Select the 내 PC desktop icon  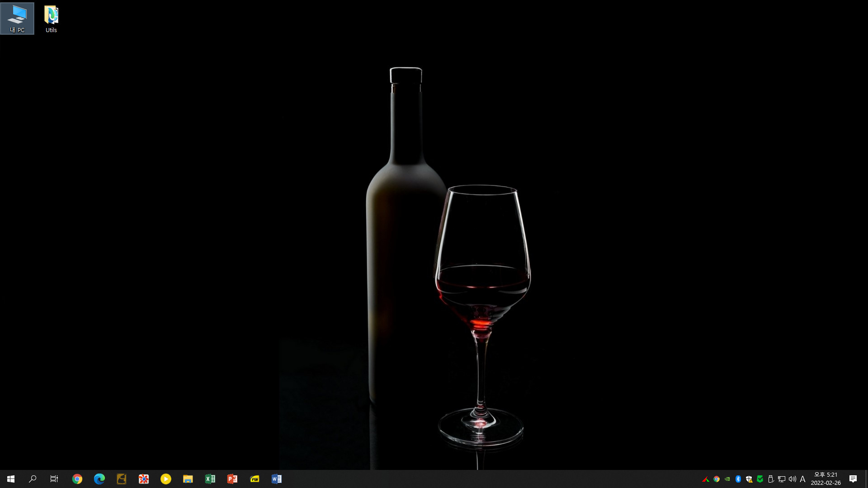[x=17, y=19]
